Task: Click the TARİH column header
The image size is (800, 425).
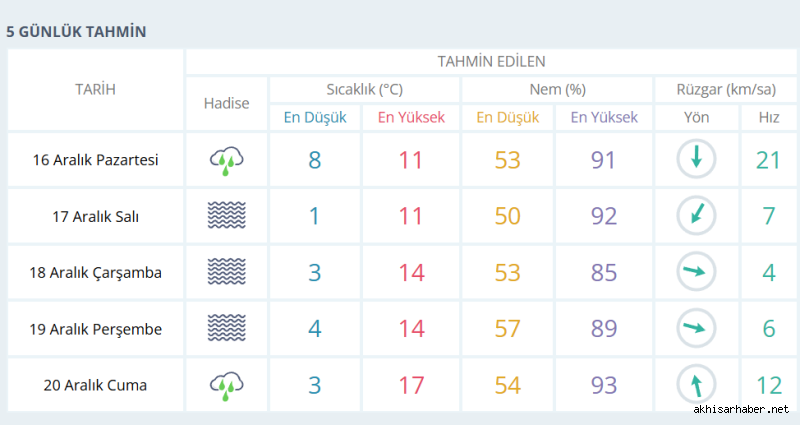Action: coord(95,90)
